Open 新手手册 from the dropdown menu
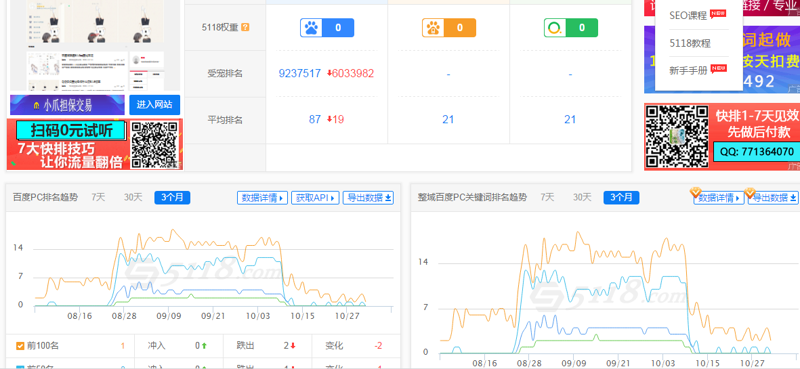The image size is (800, 369). click(688, 71)
